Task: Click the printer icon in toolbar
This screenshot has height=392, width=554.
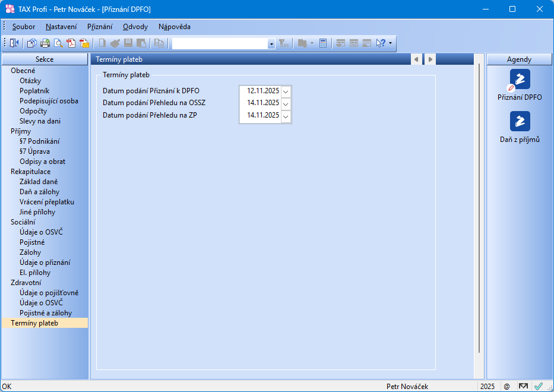Action: click(x=45, y=43)
